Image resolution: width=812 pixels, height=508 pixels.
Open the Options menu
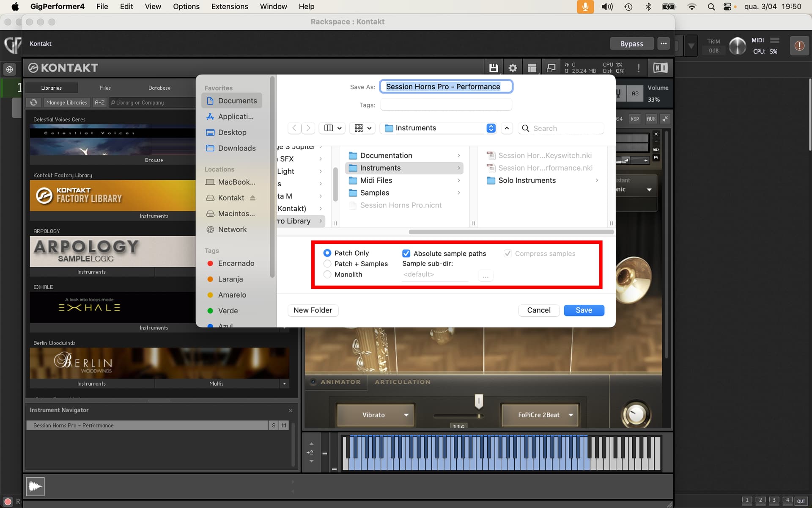(x=186, y=7)
